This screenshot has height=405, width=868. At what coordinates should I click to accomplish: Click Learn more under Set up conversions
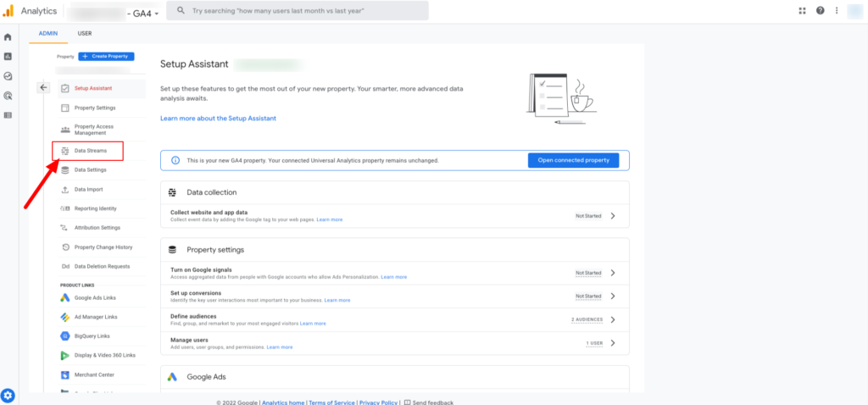(337, 300)
